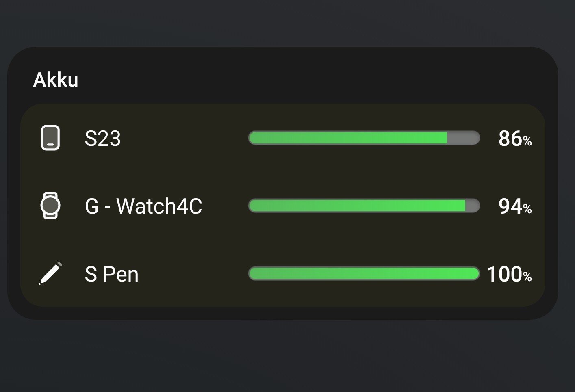Tap the Galaxy Watch icon

coord(50,206)
